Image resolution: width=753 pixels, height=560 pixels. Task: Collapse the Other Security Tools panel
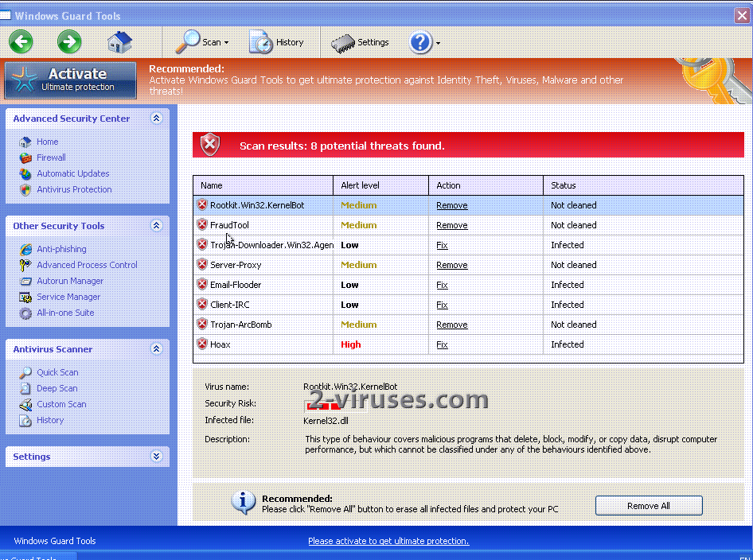click(x=156, y=225)
